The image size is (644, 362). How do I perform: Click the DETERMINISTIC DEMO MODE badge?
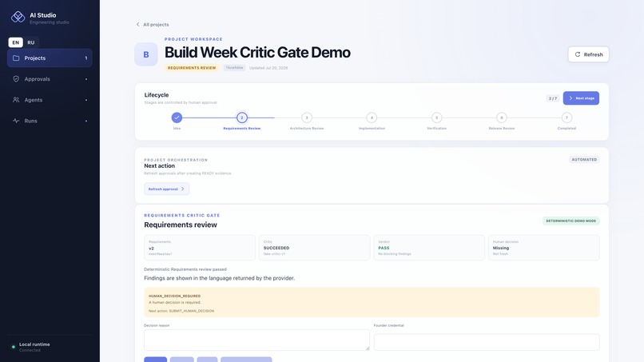click(x=571, y=221)
